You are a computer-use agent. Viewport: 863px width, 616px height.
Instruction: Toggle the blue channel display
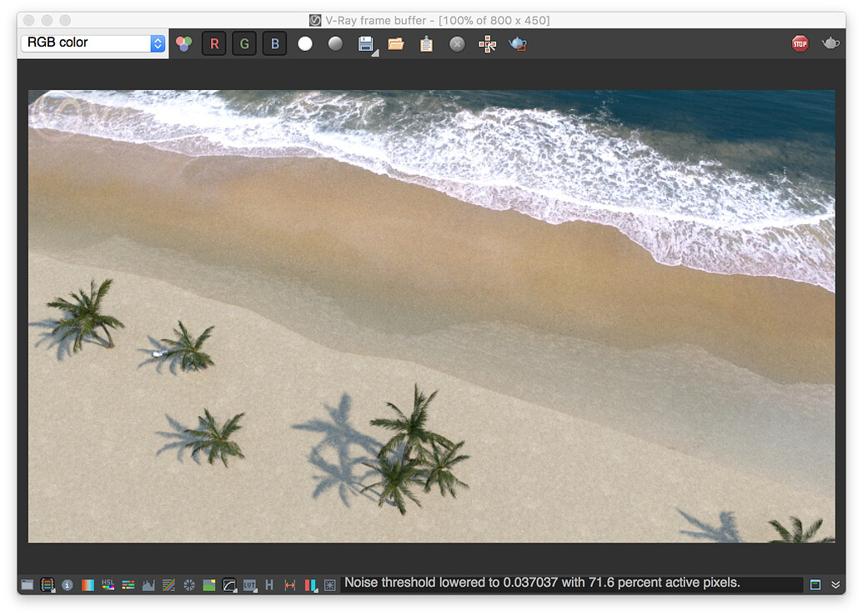(x=275, y=43)
